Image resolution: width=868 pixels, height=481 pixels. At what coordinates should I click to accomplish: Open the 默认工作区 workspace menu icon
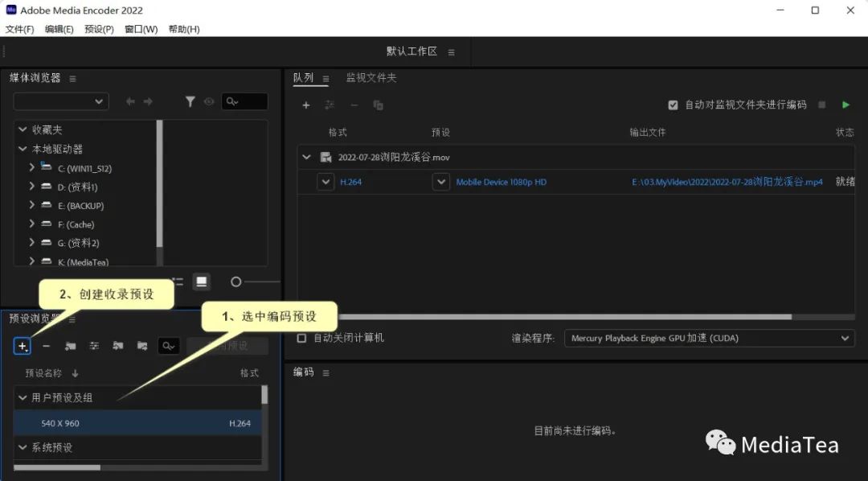451,52
